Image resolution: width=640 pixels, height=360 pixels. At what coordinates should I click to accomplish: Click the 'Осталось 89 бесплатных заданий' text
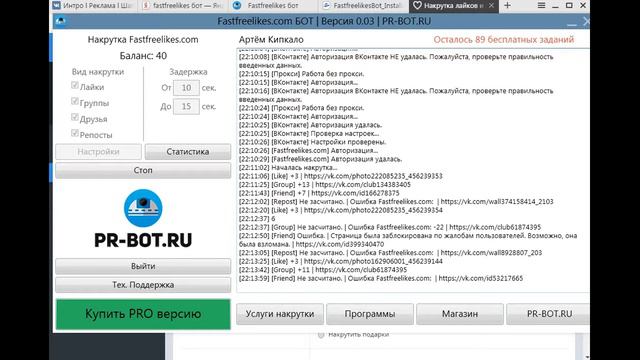tap(504, 40)
